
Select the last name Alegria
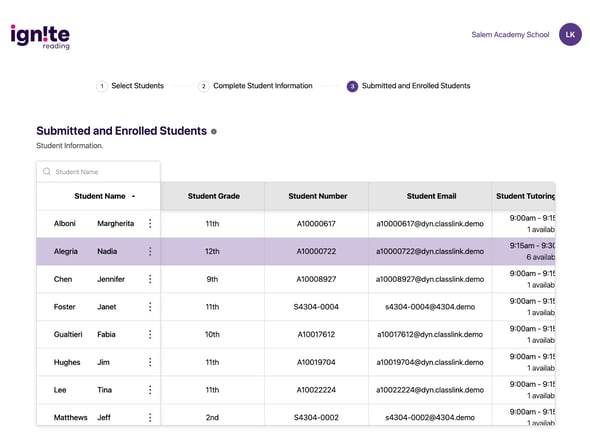(x=66, y=251)
